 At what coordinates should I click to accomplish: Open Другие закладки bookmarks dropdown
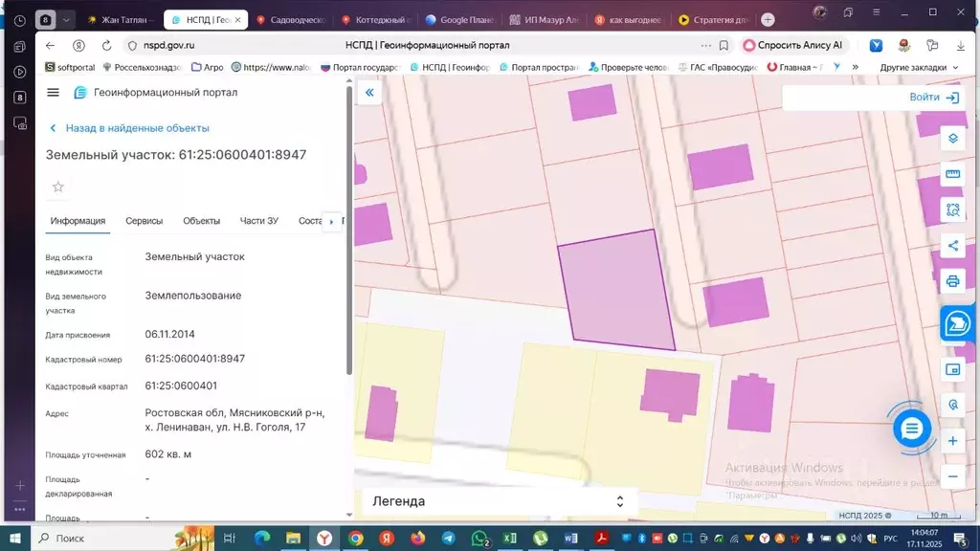(x=918, y=68)
